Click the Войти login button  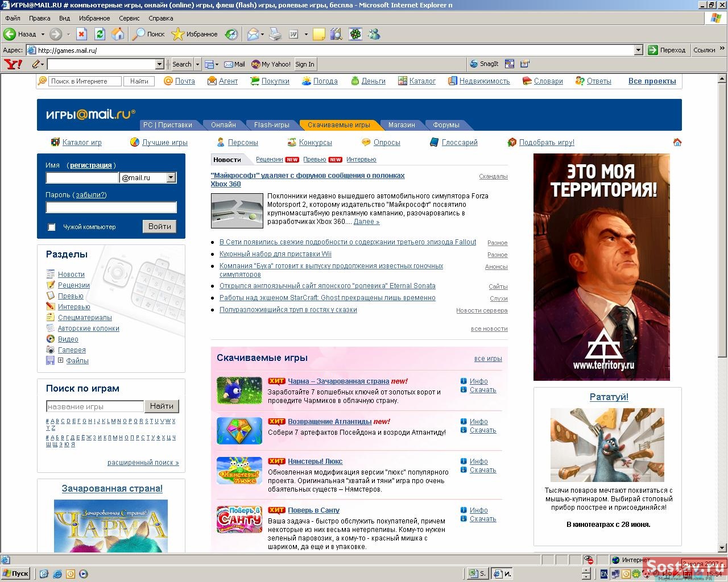159,226
